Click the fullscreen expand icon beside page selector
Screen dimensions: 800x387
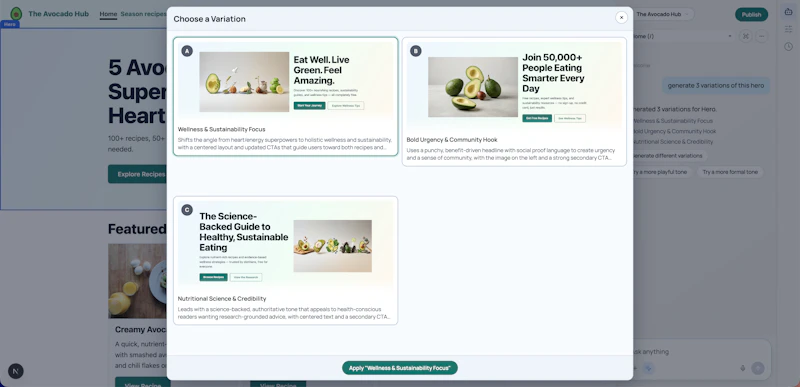(745, 36)
